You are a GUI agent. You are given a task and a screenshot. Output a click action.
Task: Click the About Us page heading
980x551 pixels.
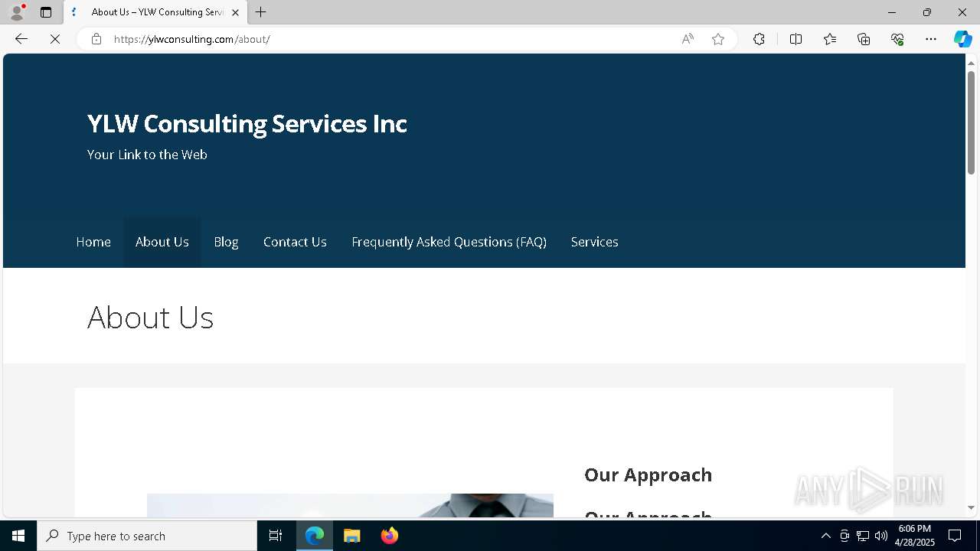point(150,317)
